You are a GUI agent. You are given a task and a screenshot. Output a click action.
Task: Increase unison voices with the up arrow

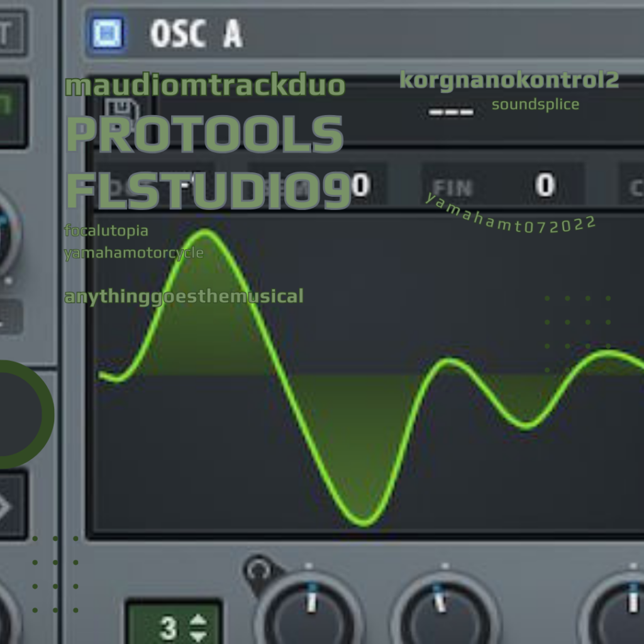coord(198,620)
